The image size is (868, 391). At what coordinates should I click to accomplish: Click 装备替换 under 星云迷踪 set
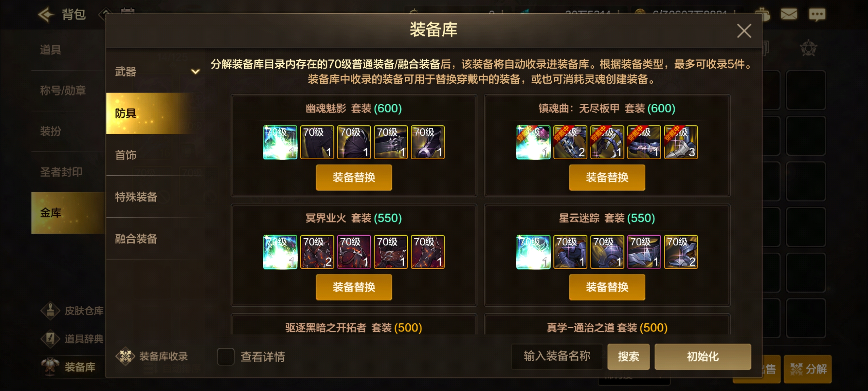(x=607, y=287)
